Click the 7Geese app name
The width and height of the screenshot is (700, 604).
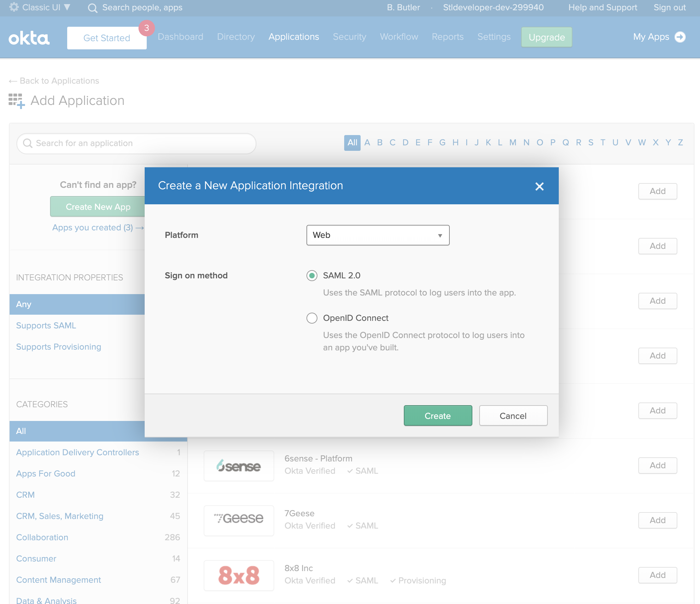tap(300, 514)
